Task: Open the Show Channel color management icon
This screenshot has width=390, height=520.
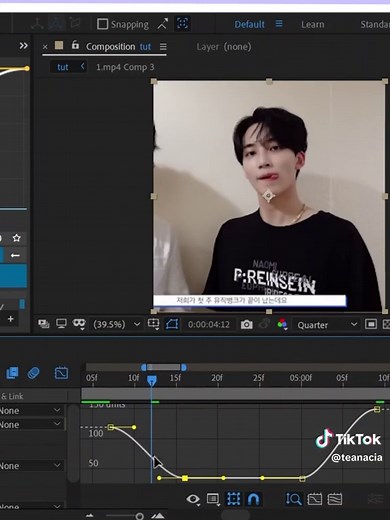Action: pyautogui.click(x=282, y=324)
